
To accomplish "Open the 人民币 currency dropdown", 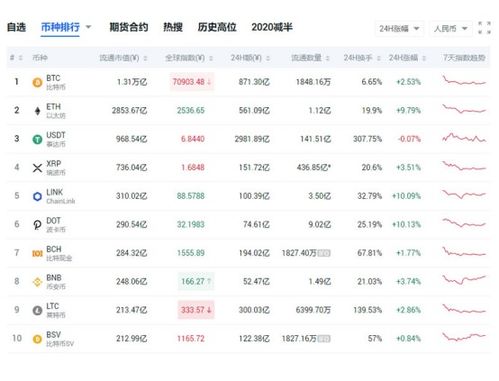I will coord(450,29).
